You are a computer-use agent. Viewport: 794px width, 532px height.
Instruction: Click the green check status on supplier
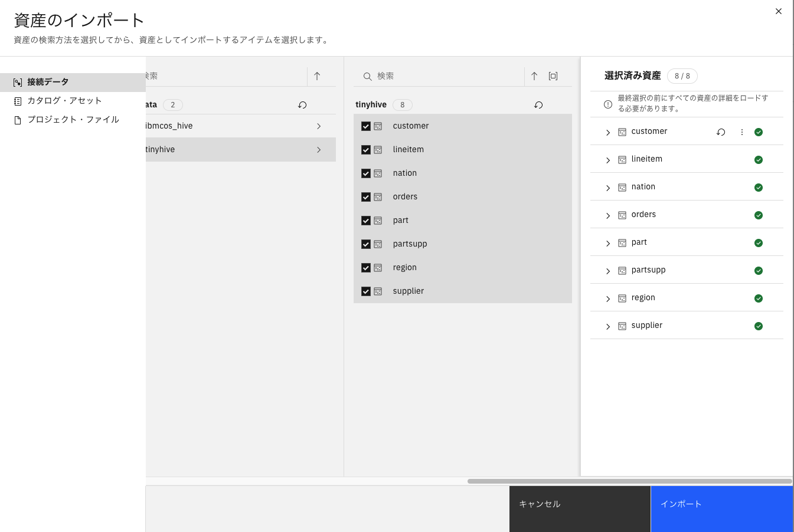(759, 326)
